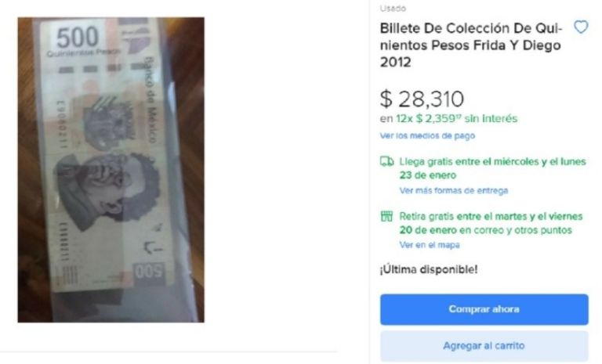The image size is (602, 364).
Task: Click the delivery truck shipping icon
Action: click(386, 161)
